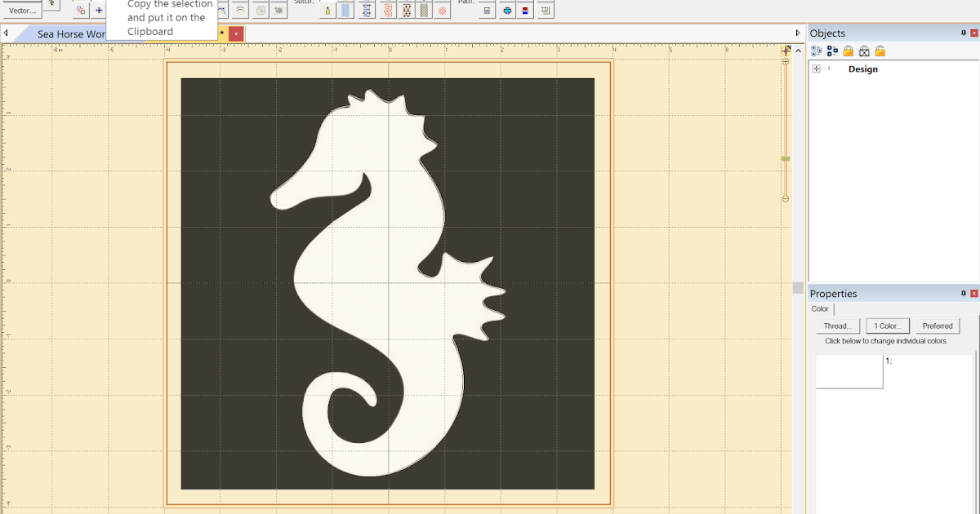Click the satin stitch icon in Stitch section

(367, 10)
